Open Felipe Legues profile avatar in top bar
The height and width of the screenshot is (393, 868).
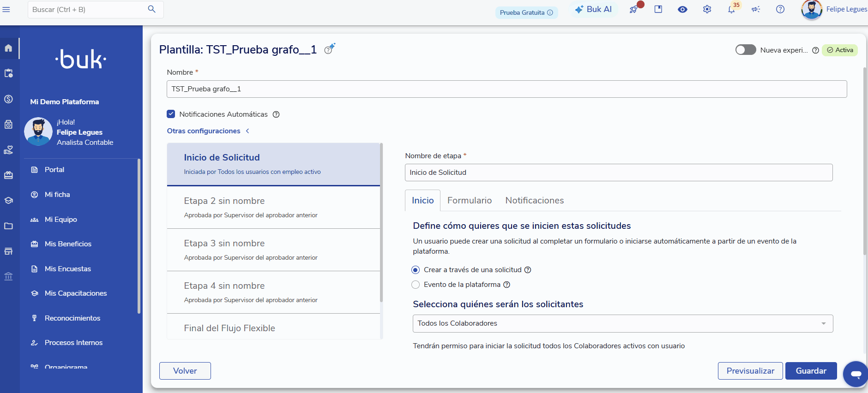tap(812, 9)
